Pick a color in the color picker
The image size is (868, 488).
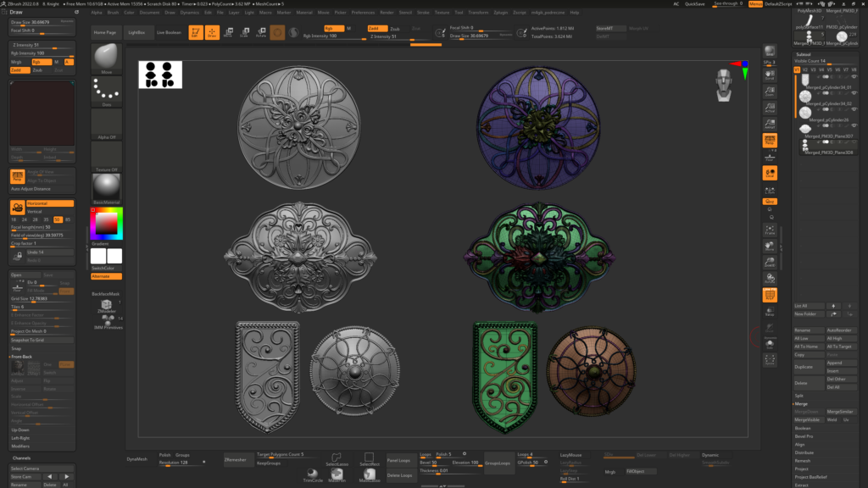[x=105, y=223]
